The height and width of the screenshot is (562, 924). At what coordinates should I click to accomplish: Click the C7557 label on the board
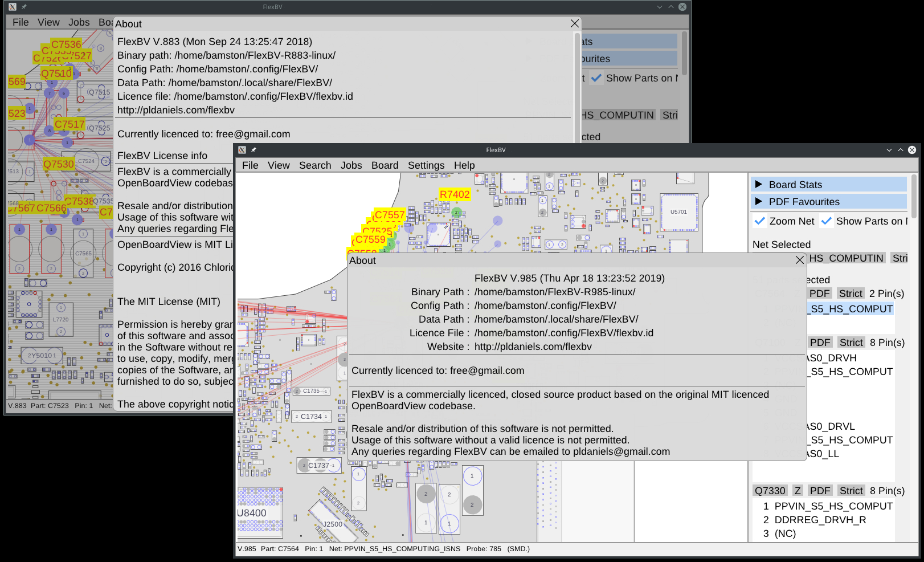390,215
